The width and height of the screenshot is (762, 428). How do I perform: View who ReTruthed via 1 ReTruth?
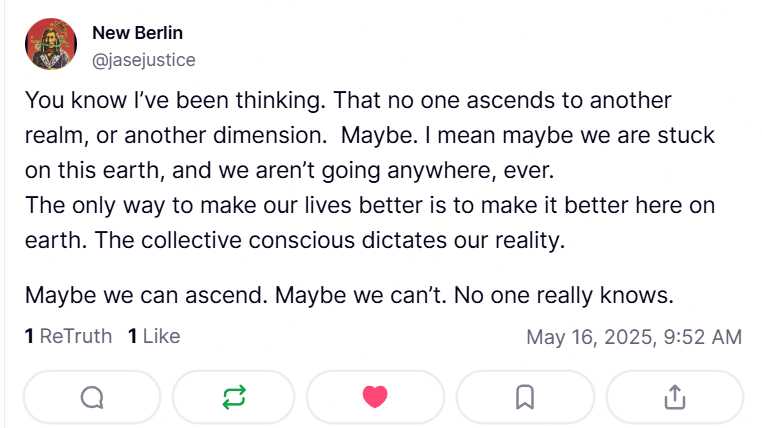click(68, 336)
